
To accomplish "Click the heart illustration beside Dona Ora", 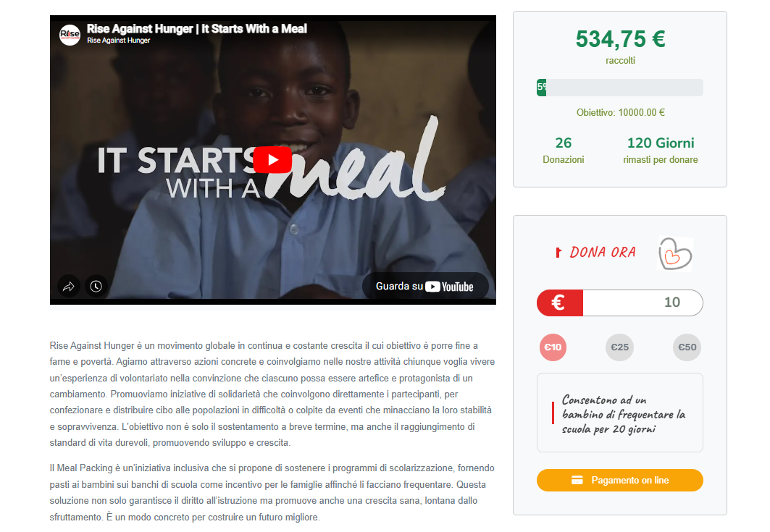I will pyautogui.click(x=675, y=254).
